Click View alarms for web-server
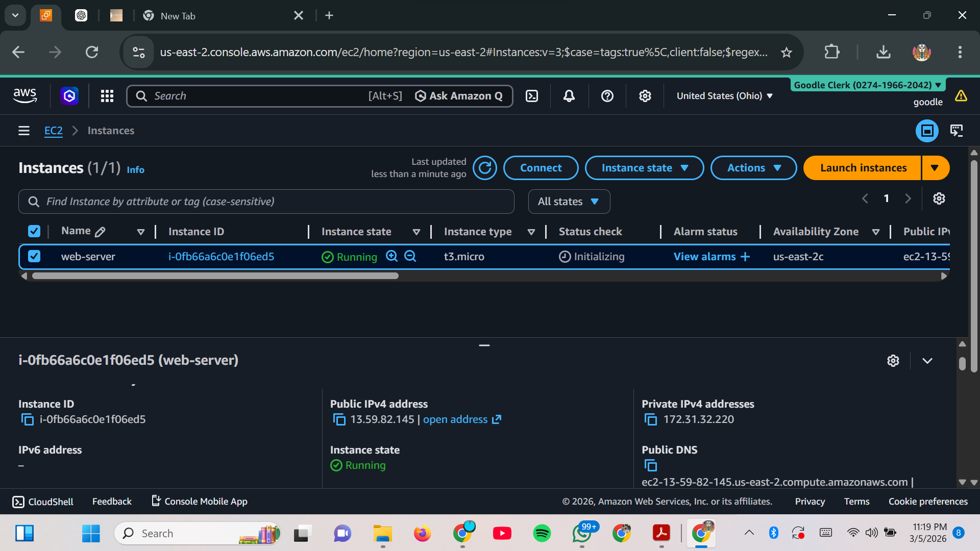 coord(712,257)
